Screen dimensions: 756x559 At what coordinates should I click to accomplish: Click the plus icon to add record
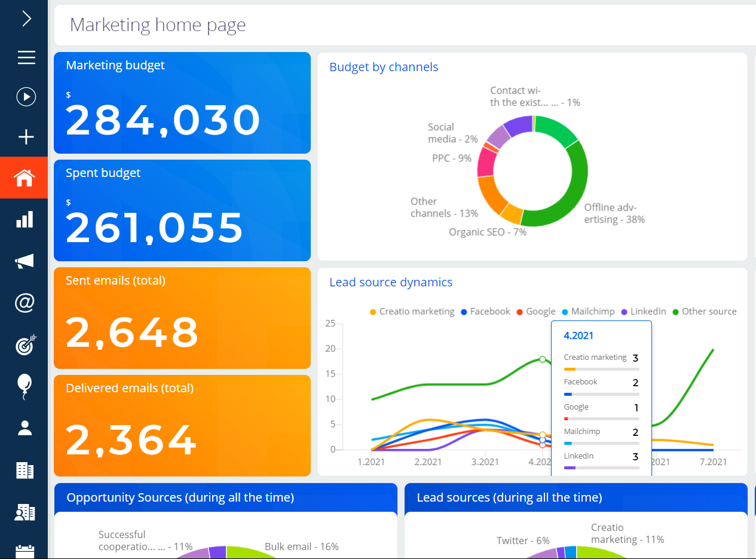tap(26, 138)
